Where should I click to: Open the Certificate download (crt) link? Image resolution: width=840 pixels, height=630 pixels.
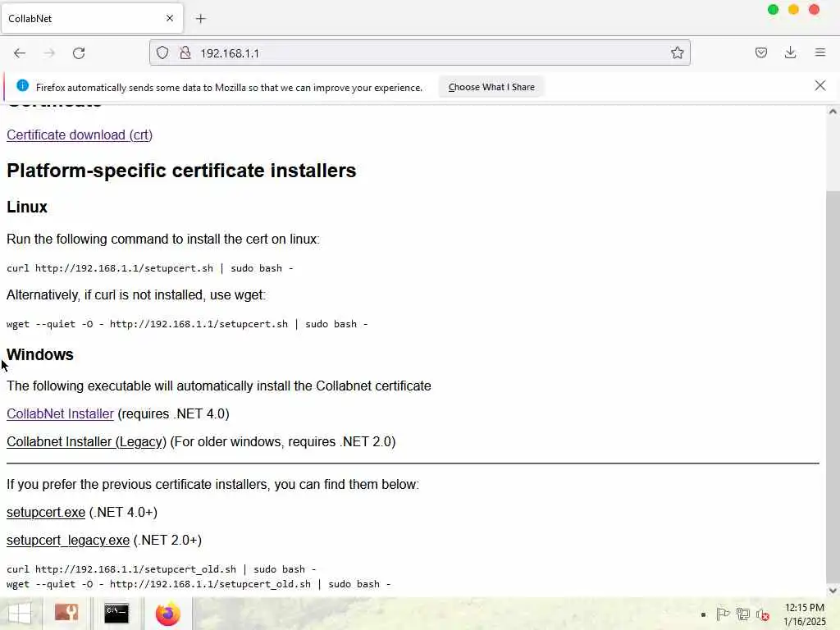tap(80, 135)
